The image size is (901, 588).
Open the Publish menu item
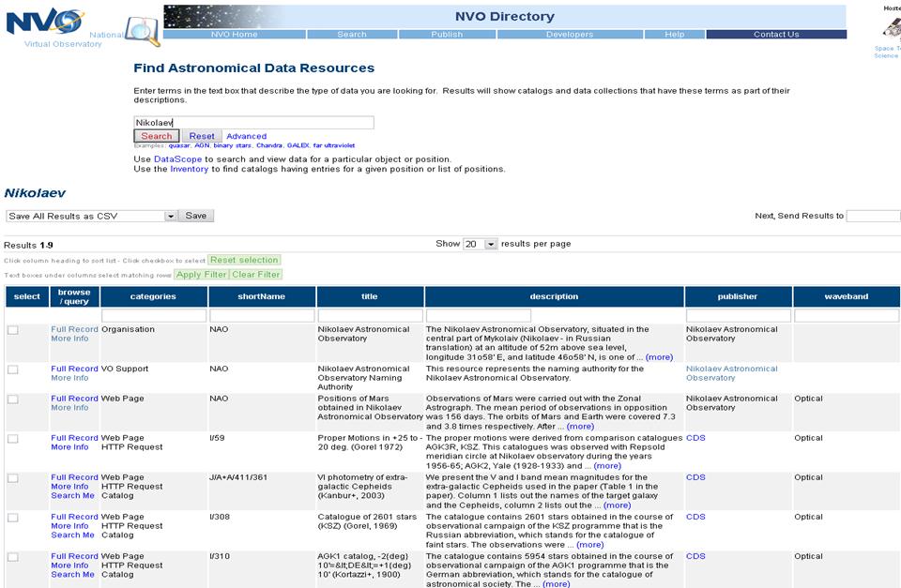447,35
